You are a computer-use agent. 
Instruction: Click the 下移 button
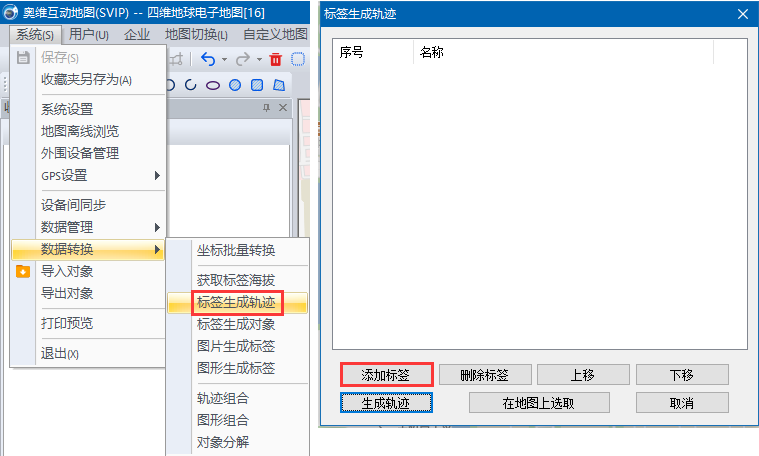coord(682,375)
